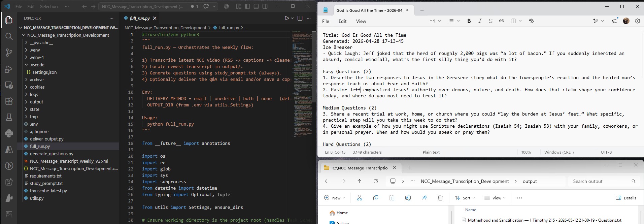Image resolution: width=644 pixels, height=224 pixels.
Task: Open the H1 heading dropdown in Notepad
Action: (435, 21)
